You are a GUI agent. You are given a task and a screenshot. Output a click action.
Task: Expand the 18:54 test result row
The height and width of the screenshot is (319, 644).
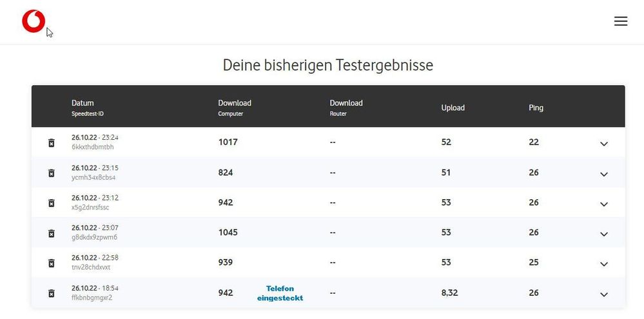(x=604, y=295)
